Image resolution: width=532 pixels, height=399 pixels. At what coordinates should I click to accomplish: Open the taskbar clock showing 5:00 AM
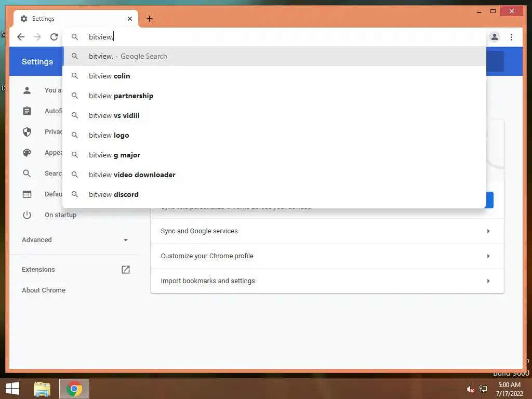[509, 389]
